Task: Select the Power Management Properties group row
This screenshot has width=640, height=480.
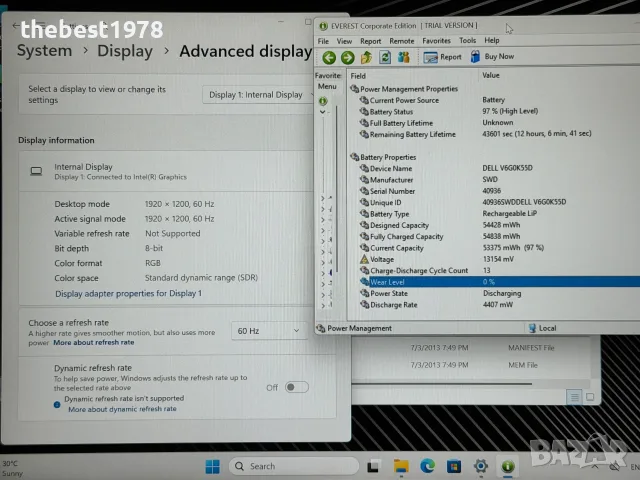Action: pos(494,89)
